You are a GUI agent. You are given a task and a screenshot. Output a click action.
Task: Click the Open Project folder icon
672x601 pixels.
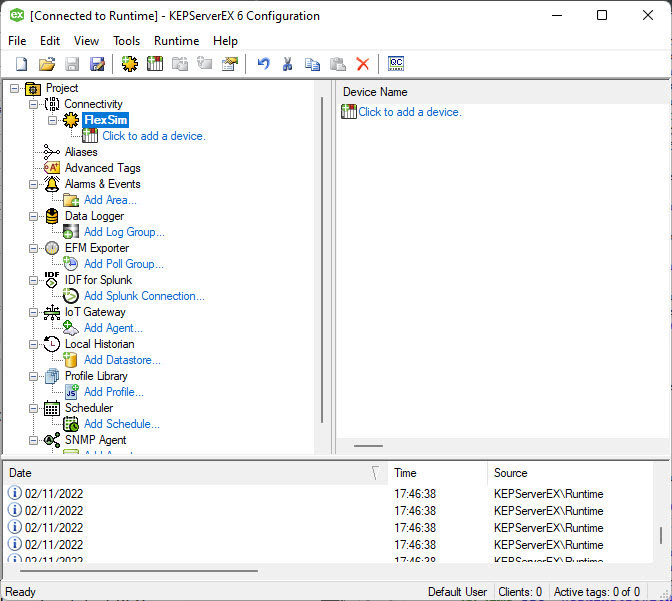pos(46,64)
